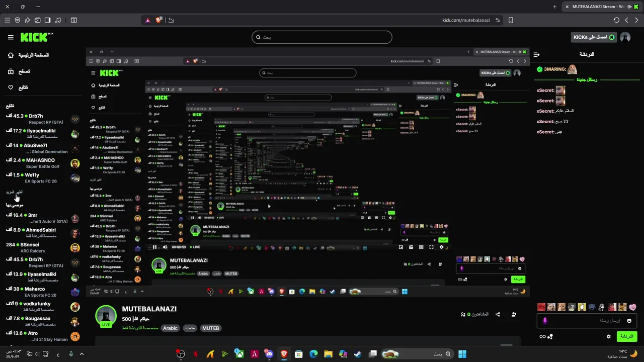Collapse the chat panel with the arrow icon

point(537,54)
